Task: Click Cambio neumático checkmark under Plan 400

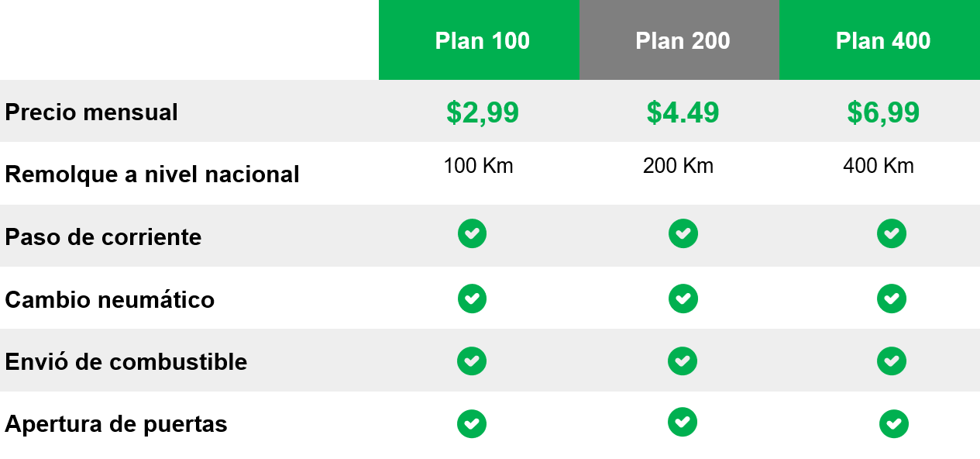Action: click(892, 299)
